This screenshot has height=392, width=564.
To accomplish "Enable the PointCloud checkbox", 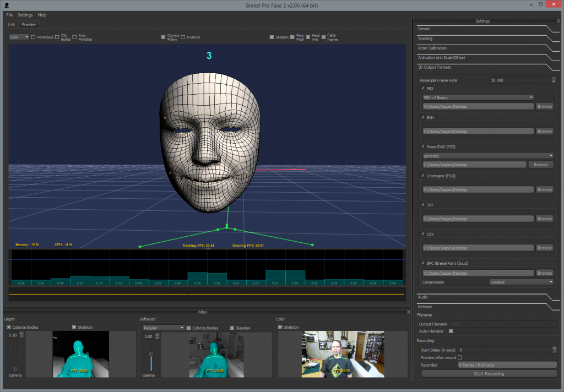I will (x=34, y=37).
